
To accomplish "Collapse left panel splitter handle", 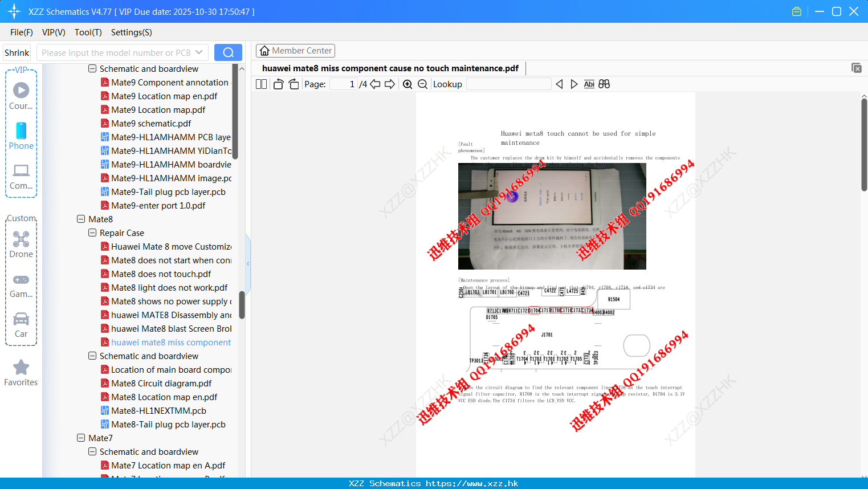I will 248,264.
